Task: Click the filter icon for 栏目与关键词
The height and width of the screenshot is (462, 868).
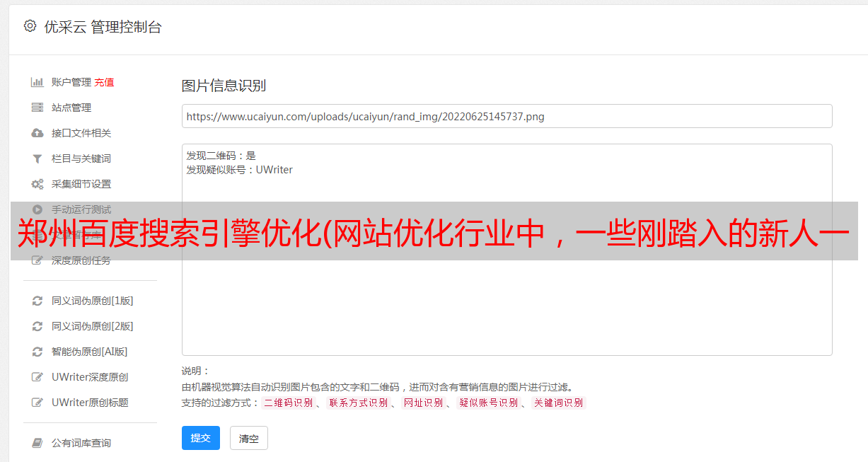Action: coord(37,158)
